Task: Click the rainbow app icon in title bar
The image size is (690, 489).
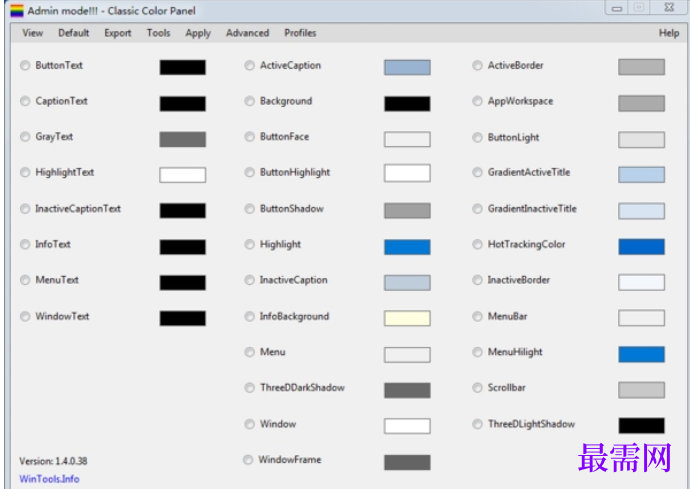Action: coord(17,11)
